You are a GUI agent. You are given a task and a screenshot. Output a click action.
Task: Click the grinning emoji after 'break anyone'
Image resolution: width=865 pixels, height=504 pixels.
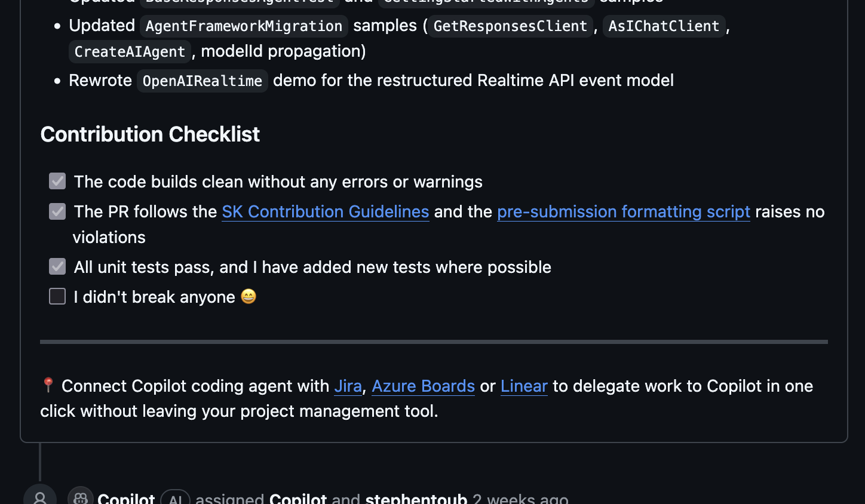(x=249, y=297)
